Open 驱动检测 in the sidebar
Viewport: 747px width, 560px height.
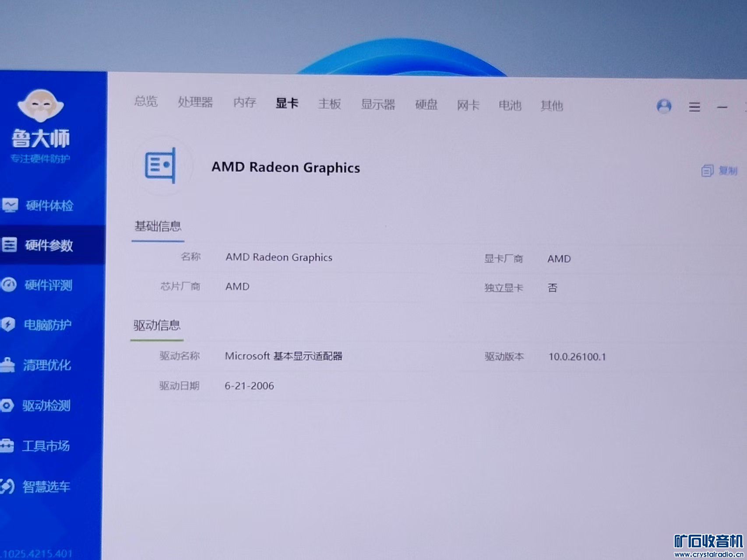pos(46,406)
